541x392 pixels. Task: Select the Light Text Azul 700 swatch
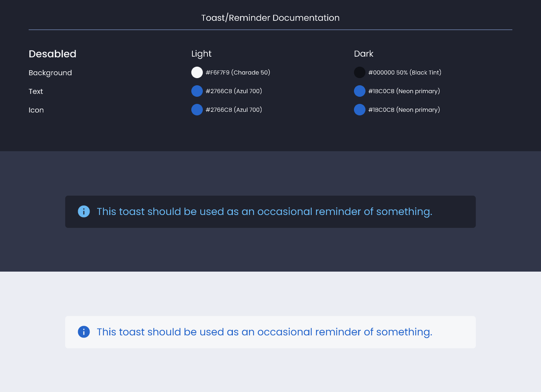click(197, 91)
